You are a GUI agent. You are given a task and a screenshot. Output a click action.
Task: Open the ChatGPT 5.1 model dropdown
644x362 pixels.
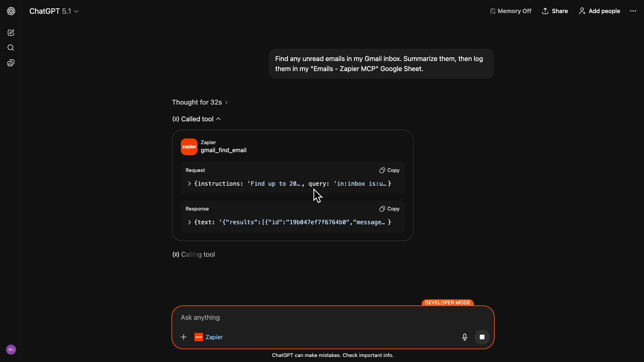(x=54, y=11)
